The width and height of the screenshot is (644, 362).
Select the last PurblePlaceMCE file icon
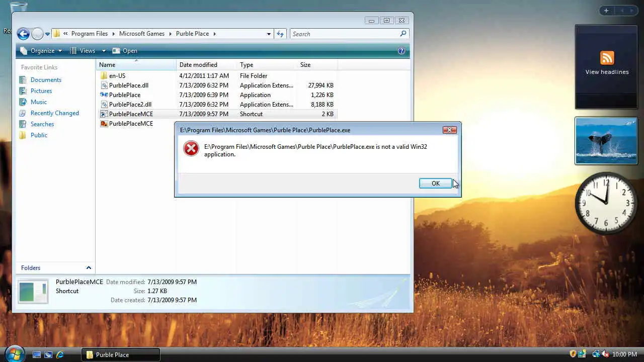click(x=104, y=124)
